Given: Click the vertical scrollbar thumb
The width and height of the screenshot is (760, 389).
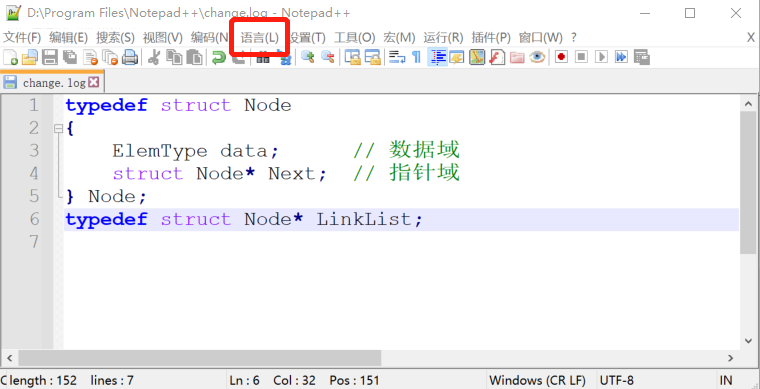Looking at the screenshot, I should (748, 182).
